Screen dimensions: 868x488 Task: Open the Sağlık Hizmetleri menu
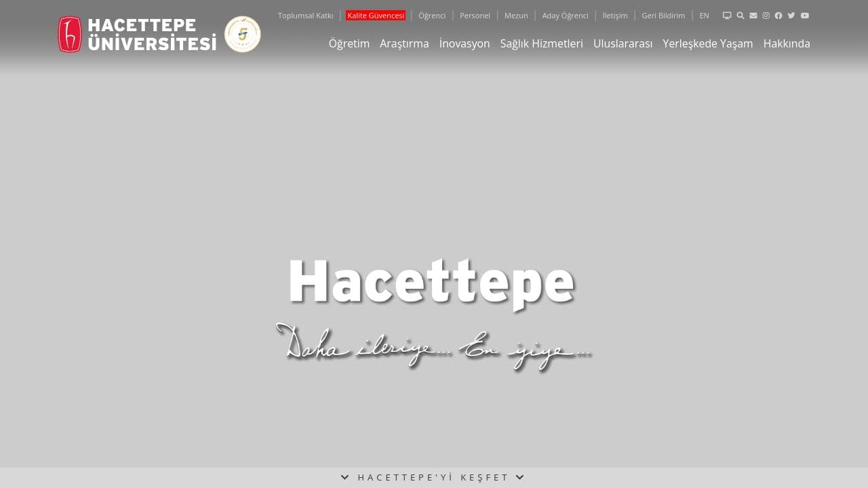click(541, 43)
